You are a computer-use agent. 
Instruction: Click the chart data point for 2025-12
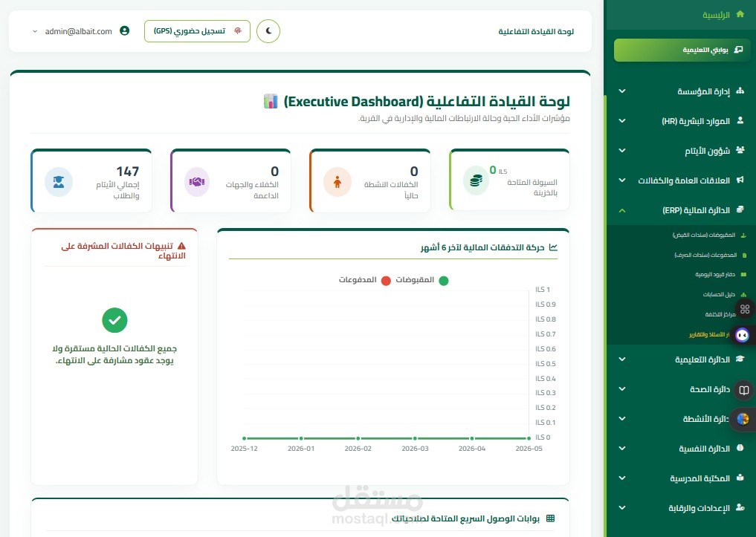tap(245, 438)
